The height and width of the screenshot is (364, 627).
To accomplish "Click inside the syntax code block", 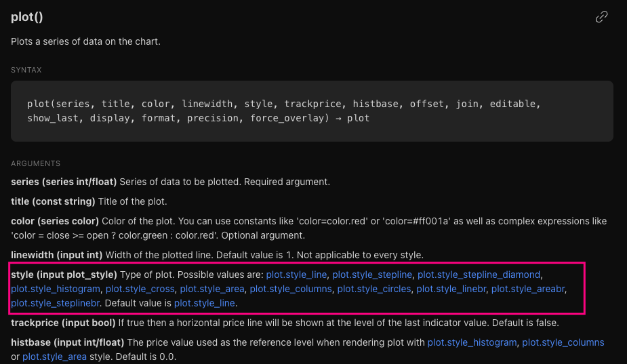I will tap(312, 111).
